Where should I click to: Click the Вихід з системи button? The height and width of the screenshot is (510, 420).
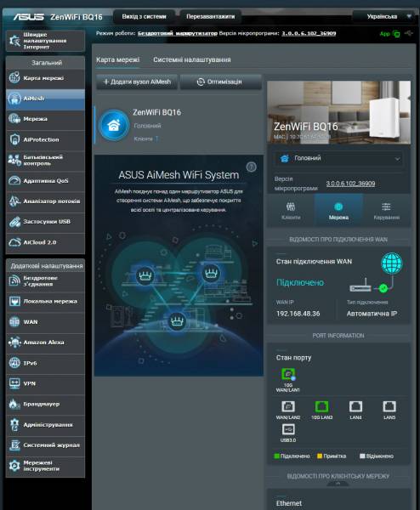(x=145, y=17)
